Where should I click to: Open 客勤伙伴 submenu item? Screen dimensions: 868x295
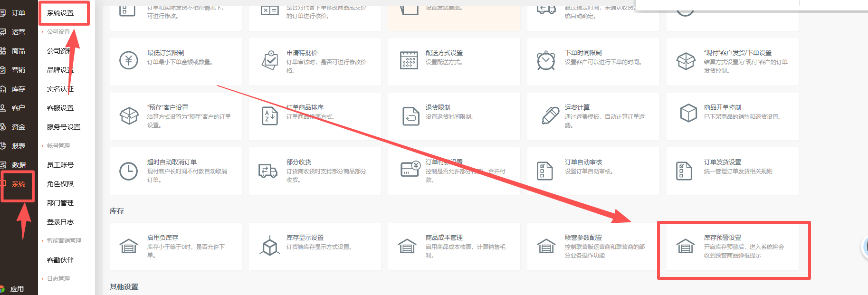[x=60, y=260]
